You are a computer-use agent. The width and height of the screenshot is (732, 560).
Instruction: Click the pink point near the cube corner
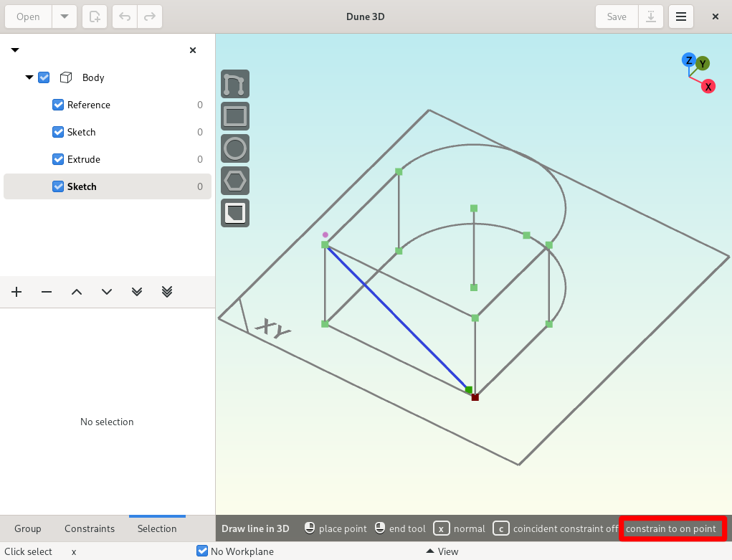click(325, 235)
